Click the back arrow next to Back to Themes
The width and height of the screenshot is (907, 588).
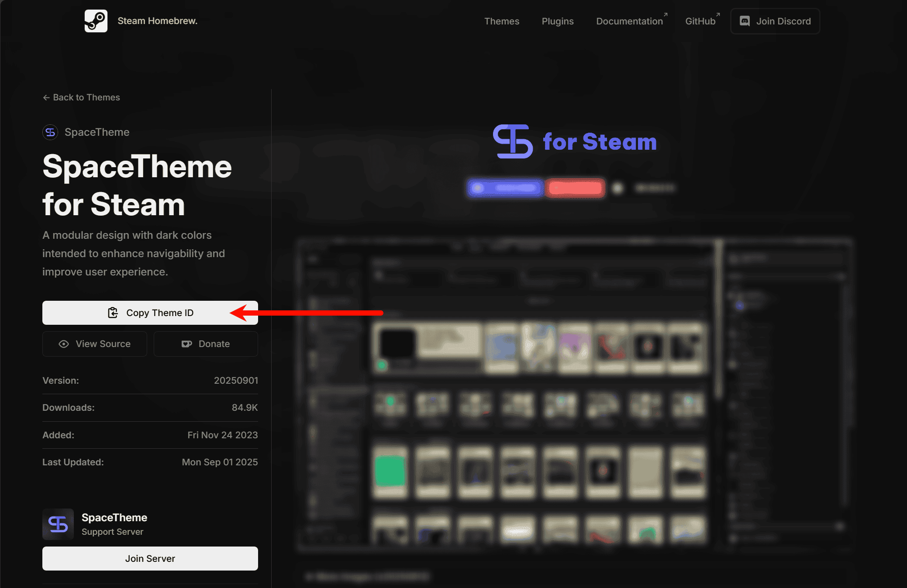click(x=46, y=98)
